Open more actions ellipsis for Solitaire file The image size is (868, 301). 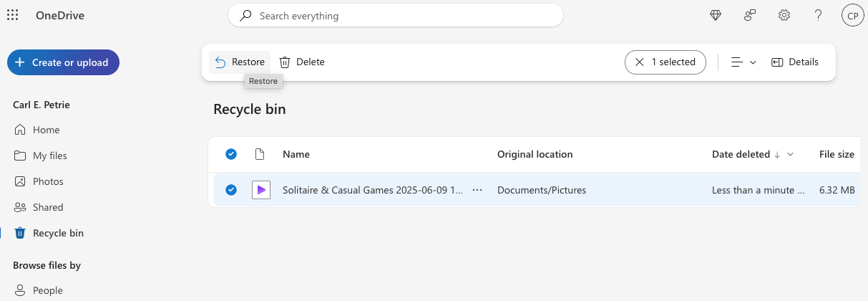(x=477, y=190)
